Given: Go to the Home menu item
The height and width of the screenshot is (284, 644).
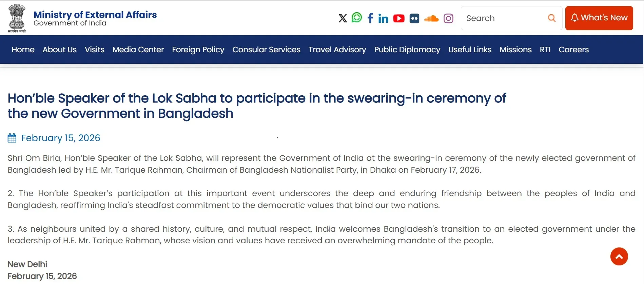Looking at the screenshot, I should [23, 50].
